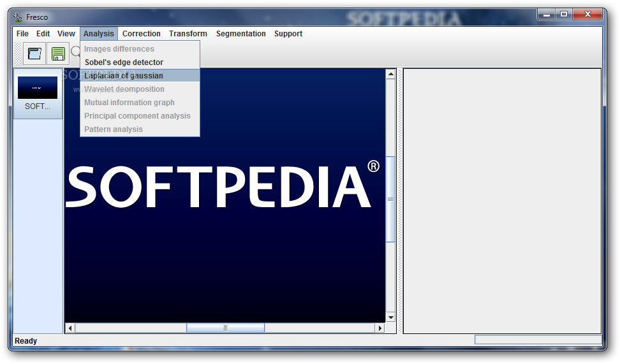Viewport: 620px width, 364px height.
Task: Click the vertical scrollbar up arrow
Action: tap(390, 74)
